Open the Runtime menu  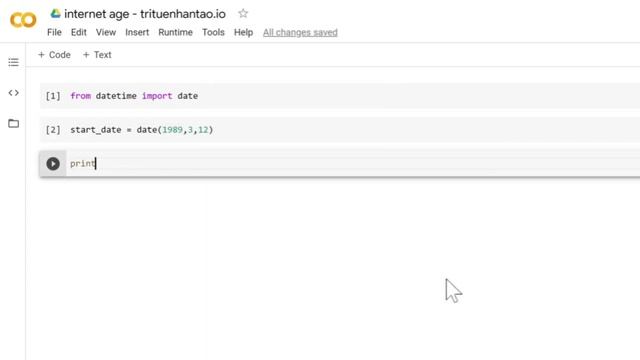tap(175, 32)
